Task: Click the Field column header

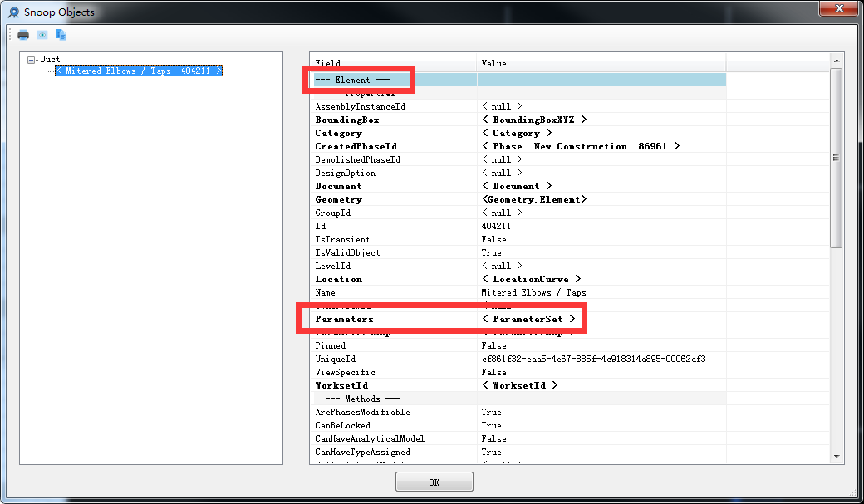Action: [x=393, y=63]
